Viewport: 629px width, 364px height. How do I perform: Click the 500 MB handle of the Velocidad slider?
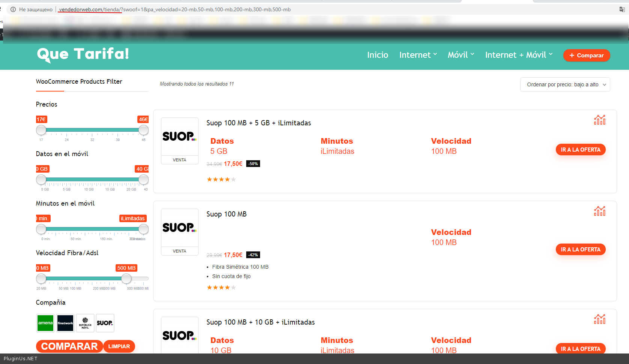pyautogui.click(x=126, y=278)
